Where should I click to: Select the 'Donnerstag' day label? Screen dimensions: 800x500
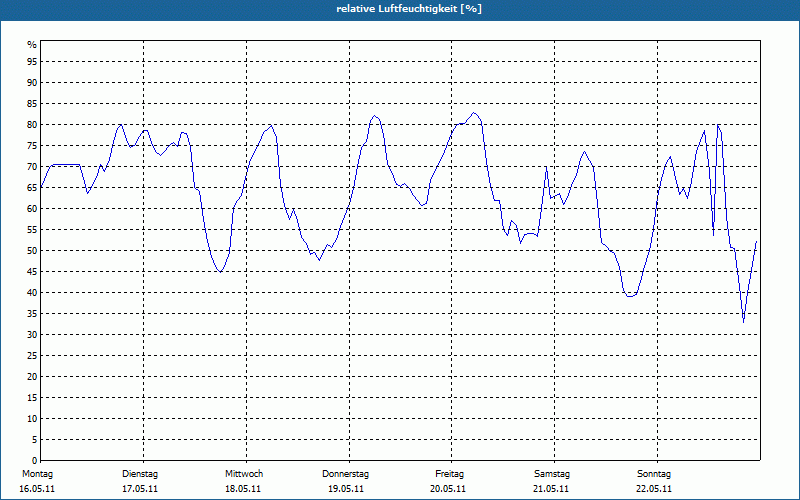(x=345, y=474)
